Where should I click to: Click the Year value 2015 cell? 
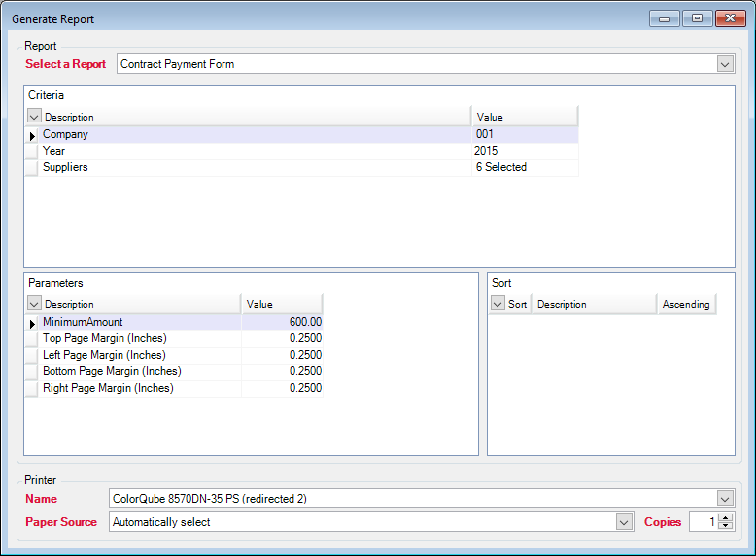click(x=525, y=151)
